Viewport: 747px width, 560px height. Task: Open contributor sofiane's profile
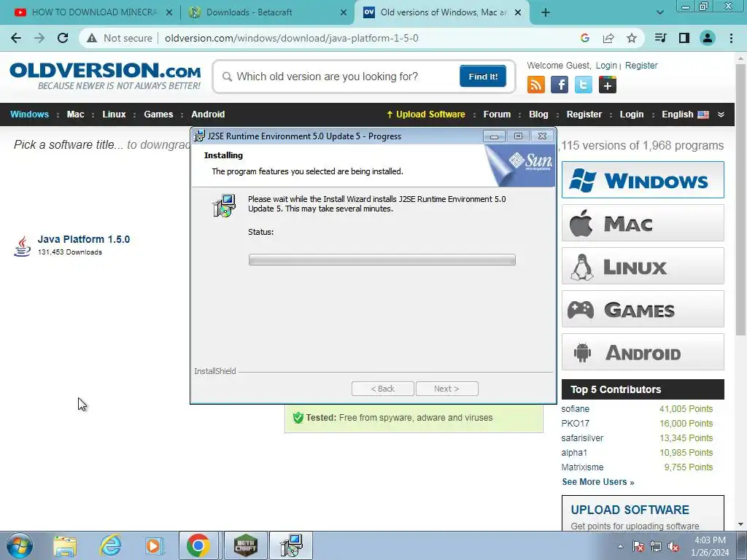tap(575, 409)
